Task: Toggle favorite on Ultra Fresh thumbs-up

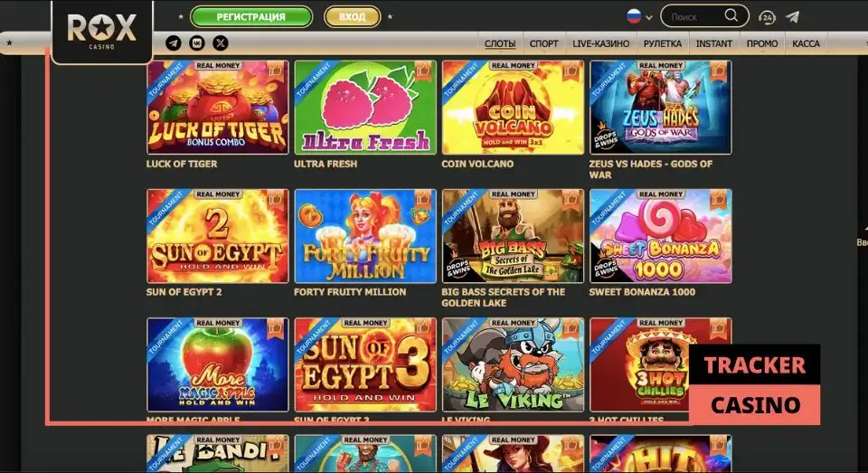Action: (423, 71)
